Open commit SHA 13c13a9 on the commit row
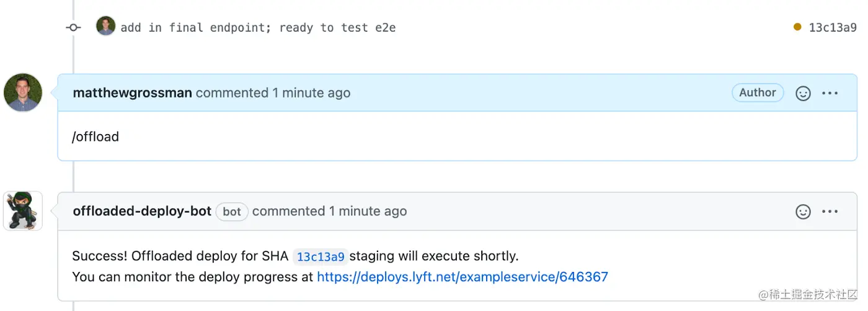 pos(833,27)
